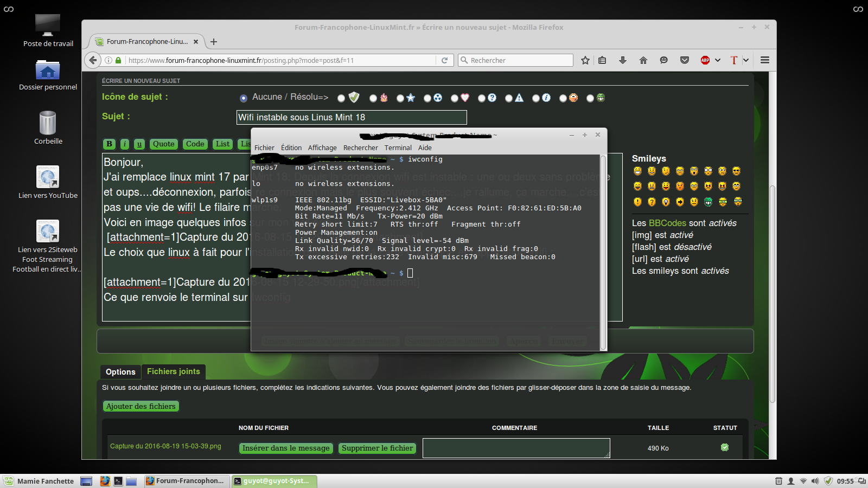Image resolution: width=868 pixels, height=488 pixels.
Task: Insert the arrow smiley
Action: [680, 202]
